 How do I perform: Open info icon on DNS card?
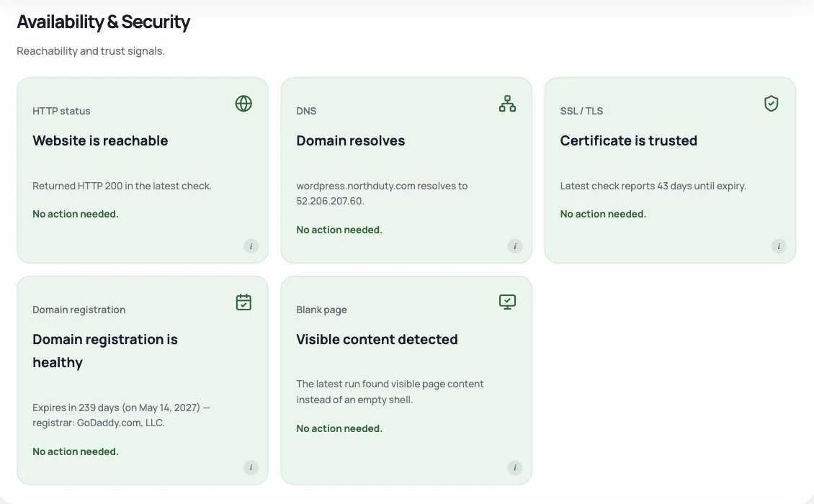point(515,246)
